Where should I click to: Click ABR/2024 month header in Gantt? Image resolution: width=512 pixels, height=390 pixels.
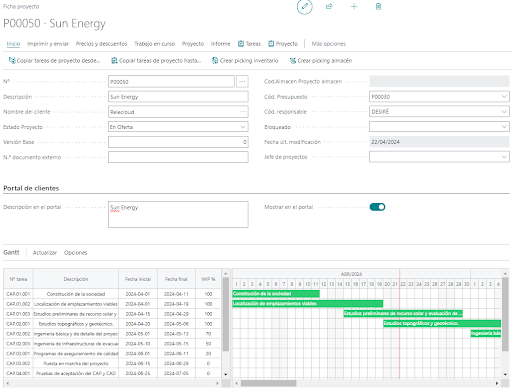351,274
